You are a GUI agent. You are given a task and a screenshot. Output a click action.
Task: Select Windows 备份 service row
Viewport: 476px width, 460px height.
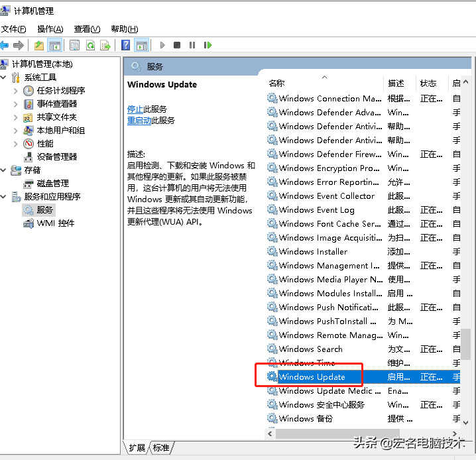[x=363, y=419]
